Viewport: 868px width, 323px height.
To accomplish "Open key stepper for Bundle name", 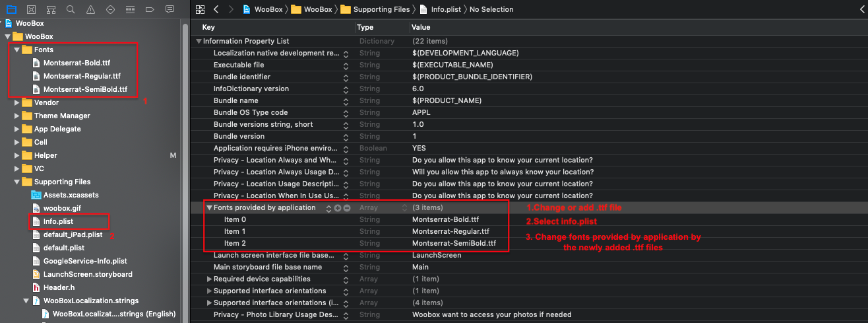I will 346,100.
